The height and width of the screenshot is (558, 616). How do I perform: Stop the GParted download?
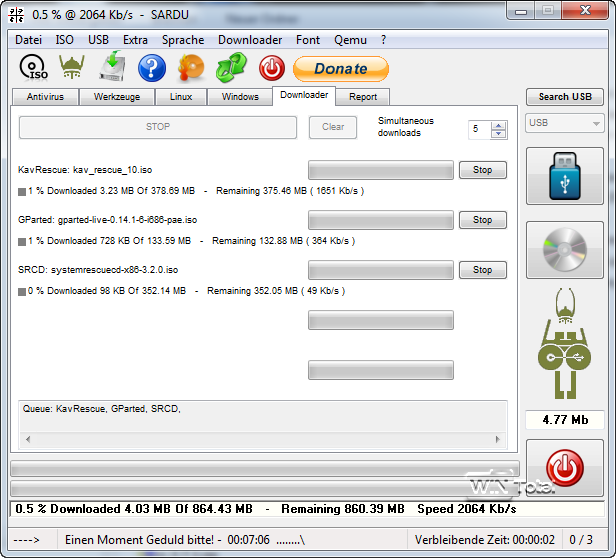click(482, 220)
